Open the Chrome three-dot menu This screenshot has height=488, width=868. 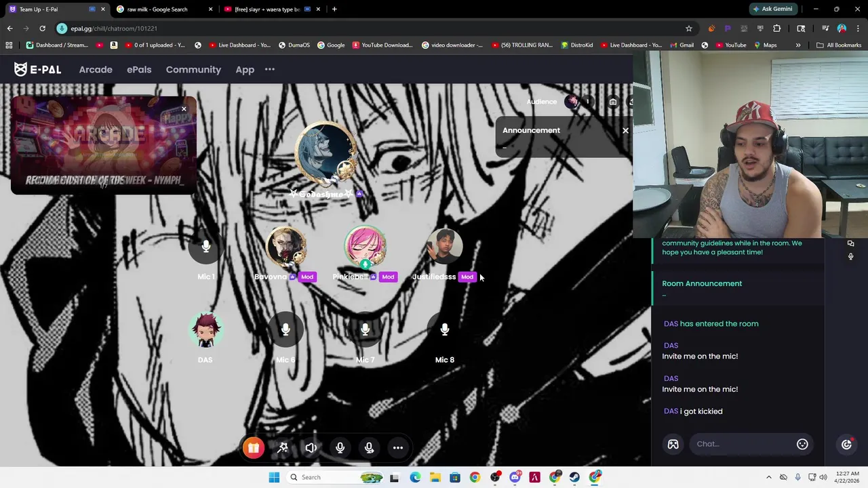[x=857, y=28]
